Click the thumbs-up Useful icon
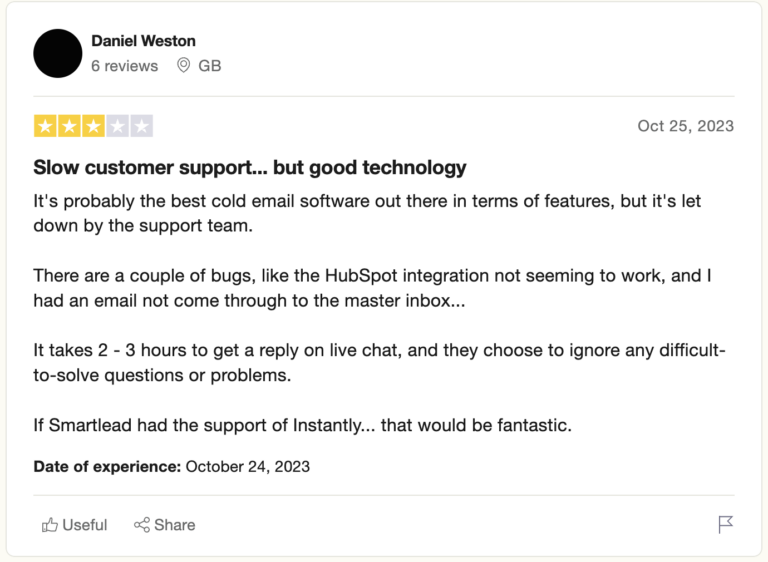 coord(49,525)
